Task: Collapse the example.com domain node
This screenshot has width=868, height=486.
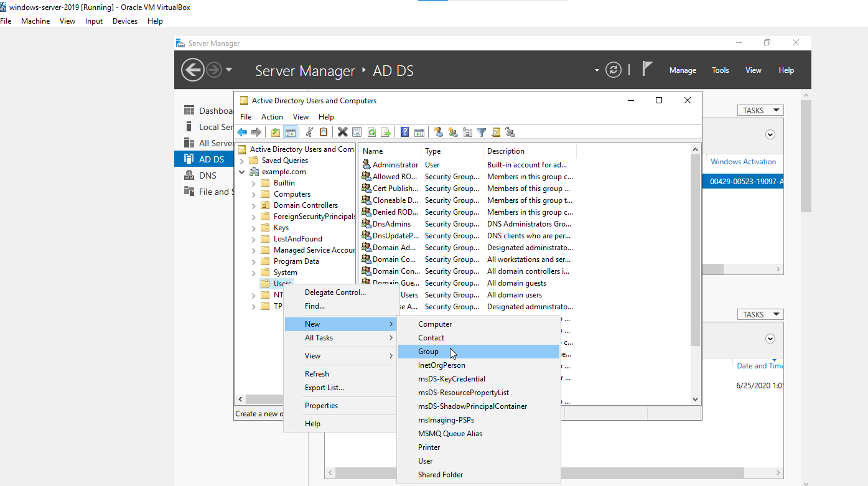Action: point(242,172)
